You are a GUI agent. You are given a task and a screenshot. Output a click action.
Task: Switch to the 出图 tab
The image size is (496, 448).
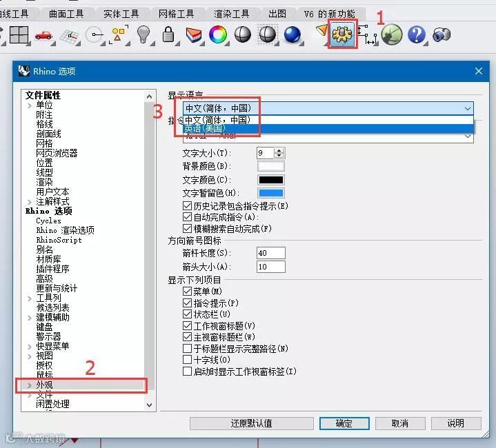(277, 14)
